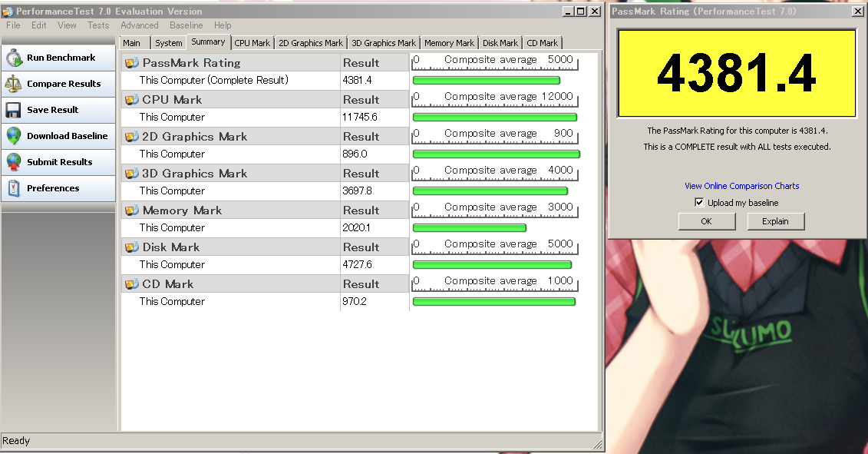Click the Explain button in the dialog

click(776, 221)
